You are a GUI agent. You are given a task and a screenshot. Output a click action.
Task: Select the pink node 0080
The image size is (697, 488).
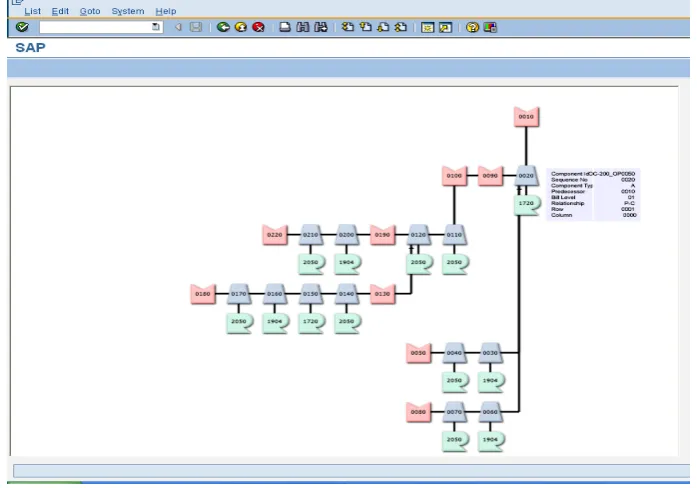coord(418,412)
